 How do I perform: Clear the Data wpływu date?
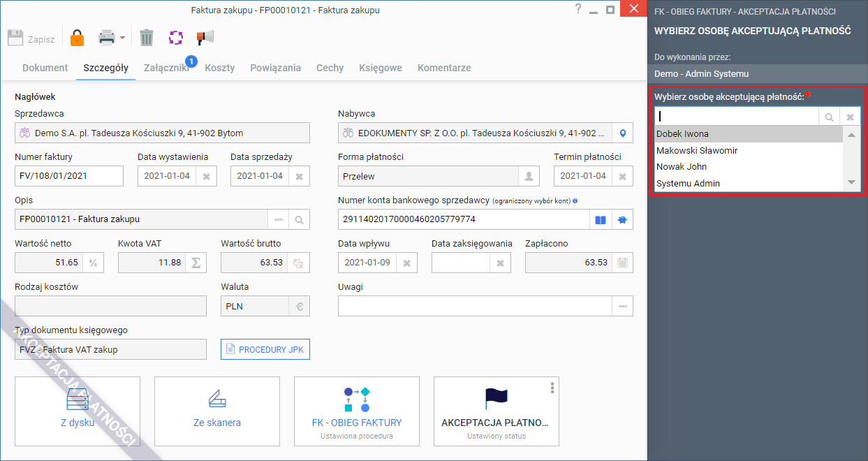tap(406, 263)
